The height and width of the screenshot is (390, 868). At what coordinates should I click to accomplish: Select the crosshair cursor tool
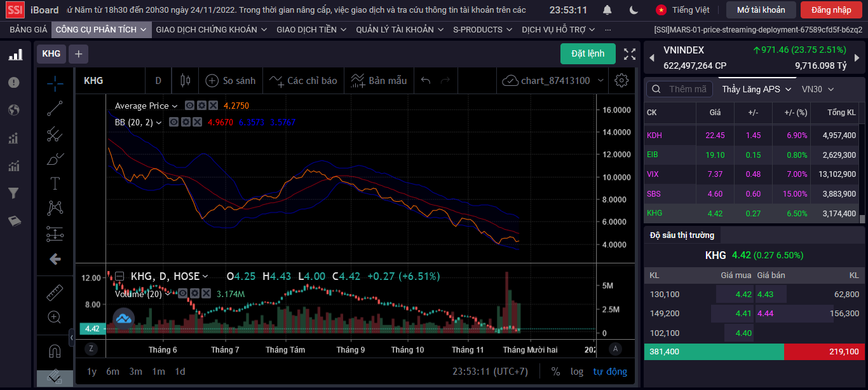55,83
